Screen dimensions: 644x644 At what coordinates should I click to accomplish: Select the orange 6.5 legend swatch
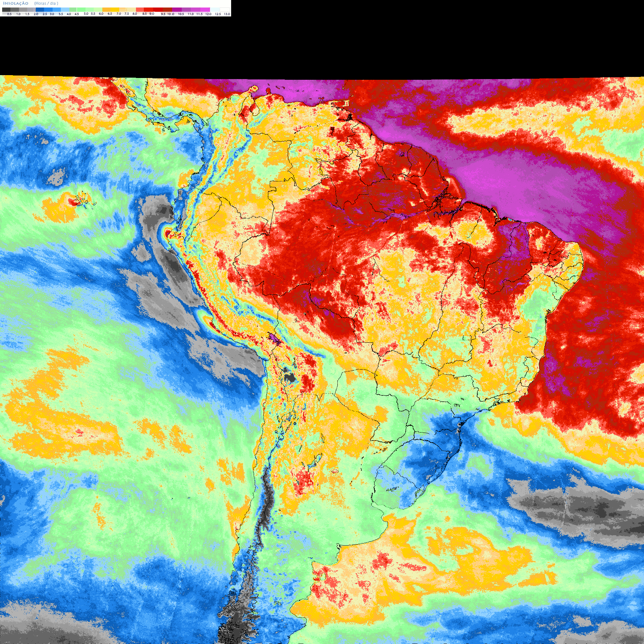coord(107,10)
